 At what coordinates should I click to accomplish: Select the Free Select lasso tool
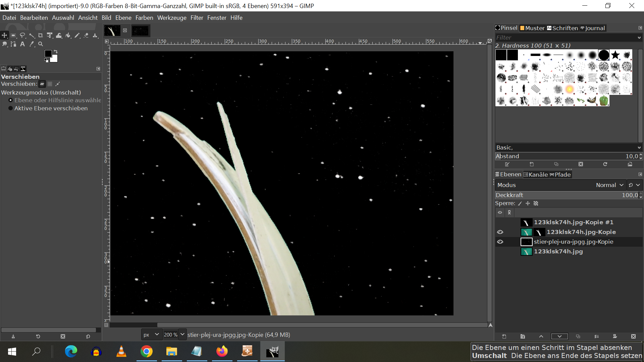point(22,35)
